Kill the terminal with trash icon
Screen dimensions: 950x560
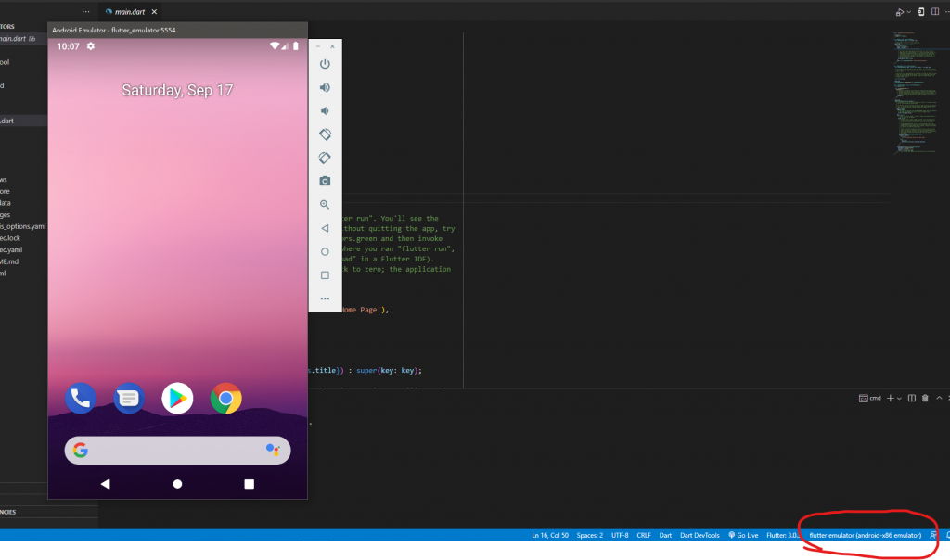click(925, 398)
